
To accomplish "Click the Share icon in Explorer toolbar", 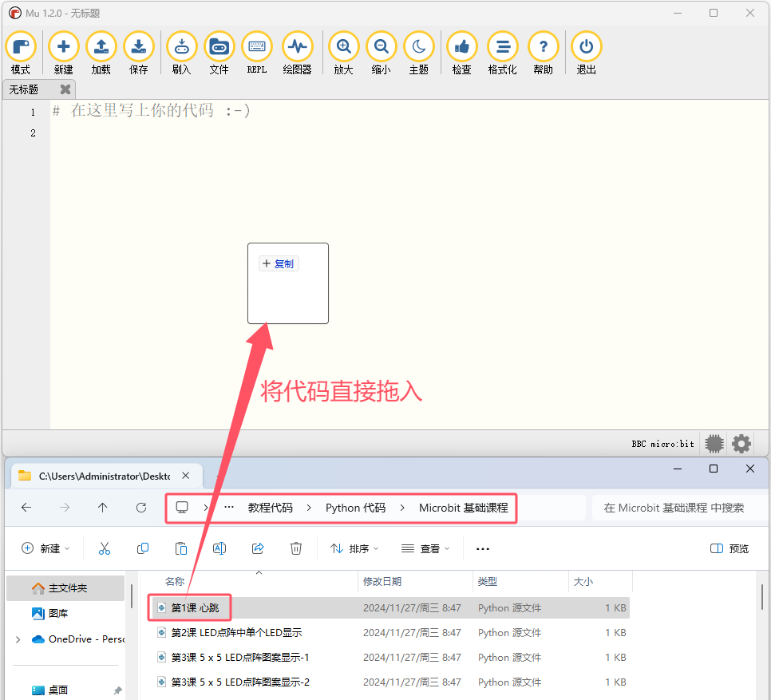I will (258, 548).
